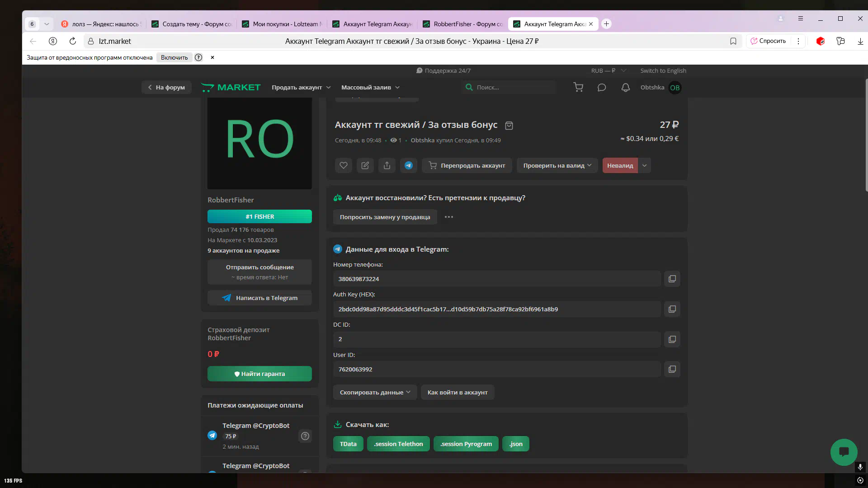Click Попросить замену у продавца

coord(385,217)
